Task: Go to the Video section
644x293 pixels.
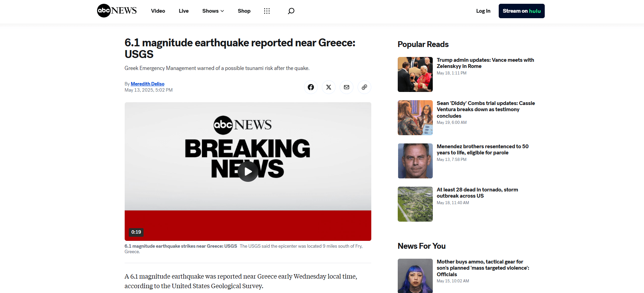Action: click(158, 11)
